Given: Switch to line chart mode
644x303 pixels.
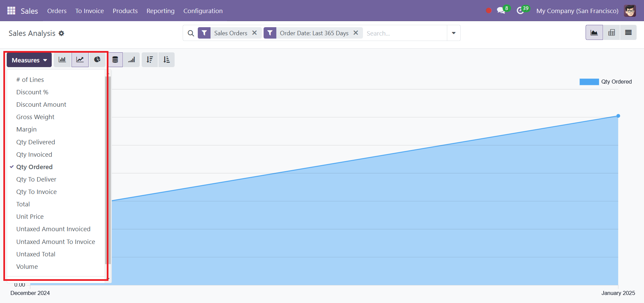Looking at the screenshot, I should point(80,60).
